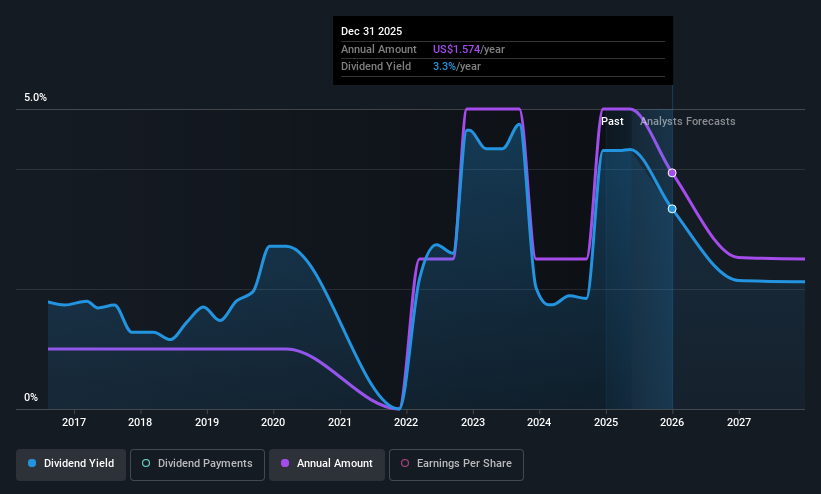Click the 0% y-axis label
The image size is (821, 494).
[x=31, y=398]
